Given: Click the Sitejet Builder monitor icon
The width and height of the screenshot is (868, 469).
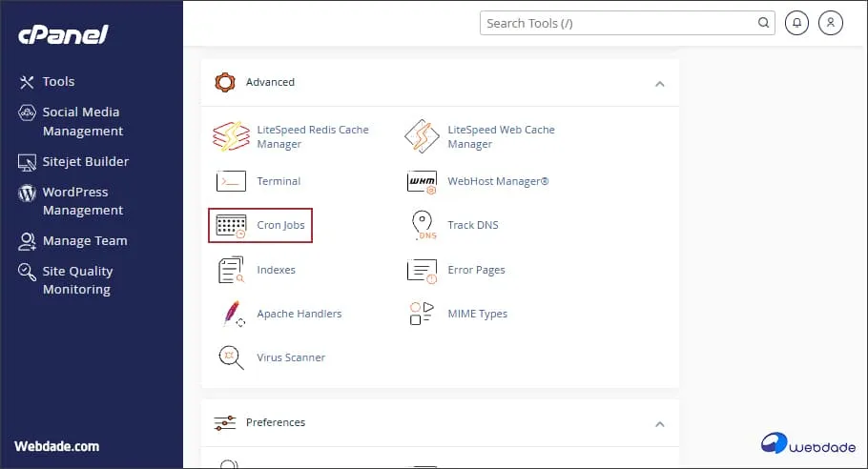Looking at the screenshot, I should 27,162.
